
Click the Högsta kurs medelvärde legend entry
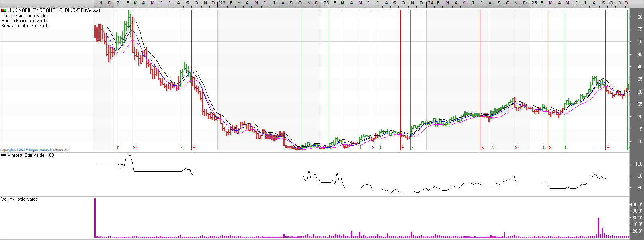[x=24, y=21]
